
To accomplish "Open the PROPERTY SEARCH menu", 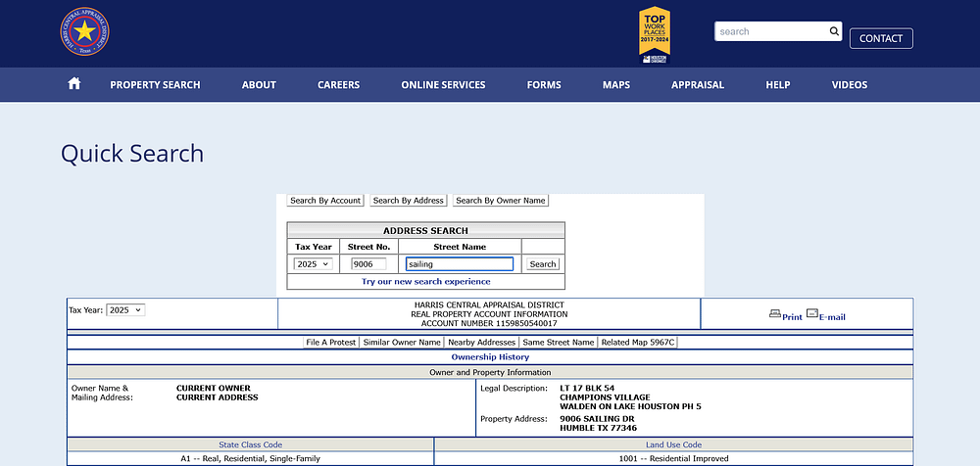I will tap(155, 85).
